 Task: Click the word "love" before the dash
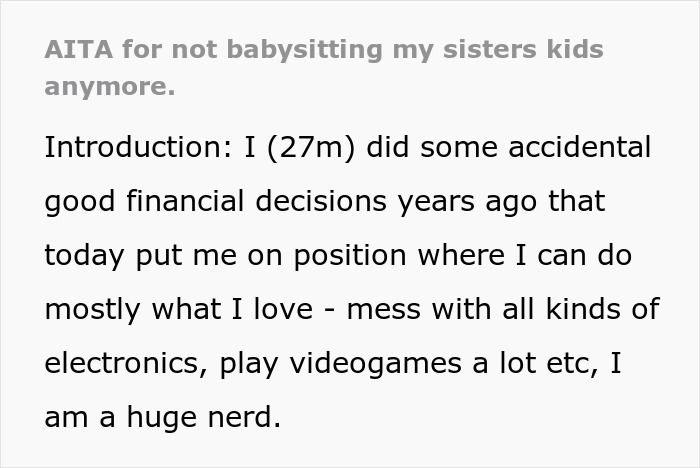coord(283,309)
